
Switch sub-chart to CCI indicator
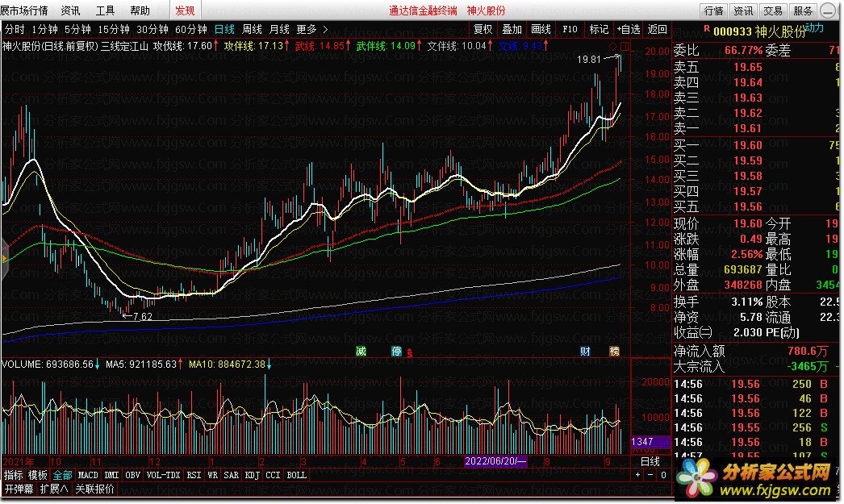tap(273, 475)
